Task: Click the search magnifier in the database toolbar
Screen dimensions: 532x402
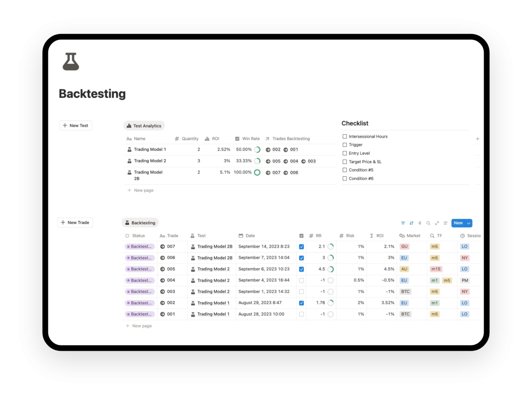Action: coord(428,223)
